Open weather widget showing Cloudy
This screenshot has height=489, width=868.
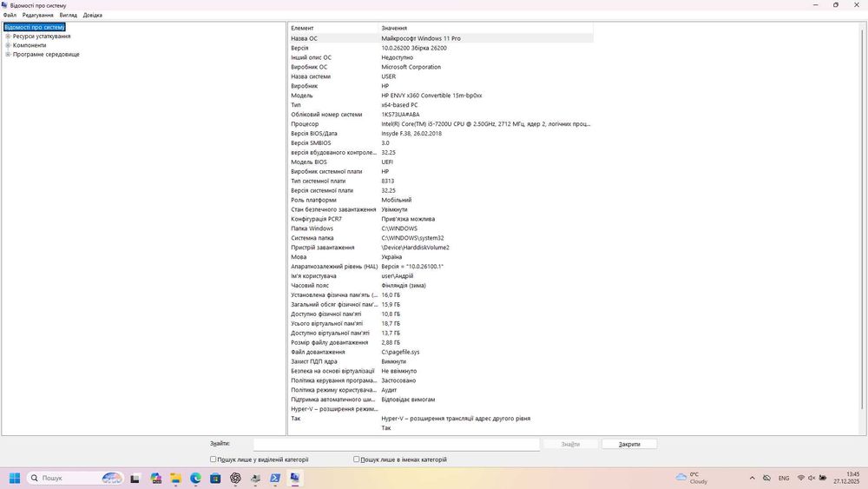[x=692, y=478]
